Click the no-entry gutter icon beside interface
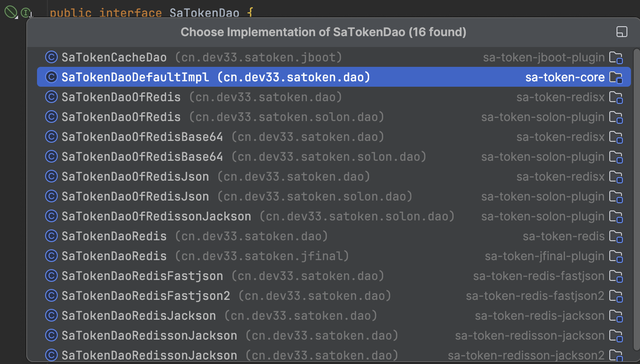This screenshot has height=364, width=640. 10,12
